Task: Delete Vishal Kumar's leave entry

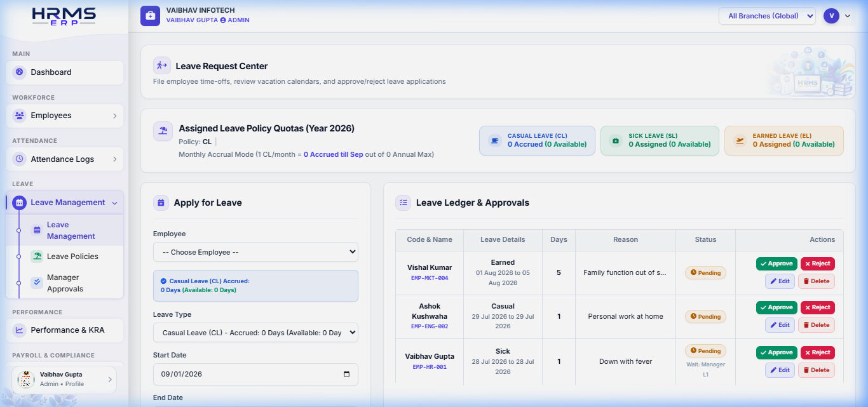Action: click(x=817, y=281)
